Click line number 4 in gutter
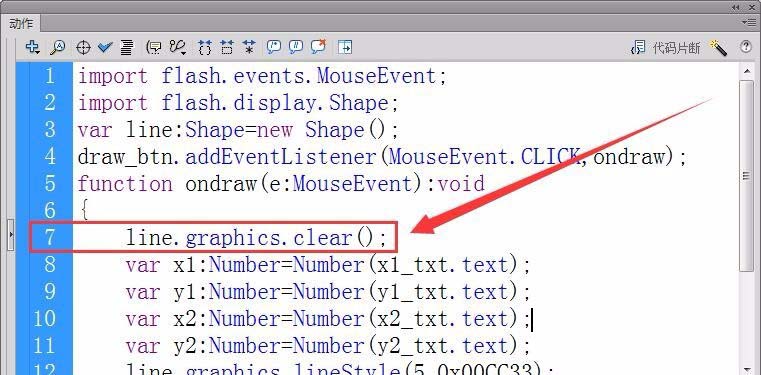This screenshot has width=761, height=375. tap(50, 157)
